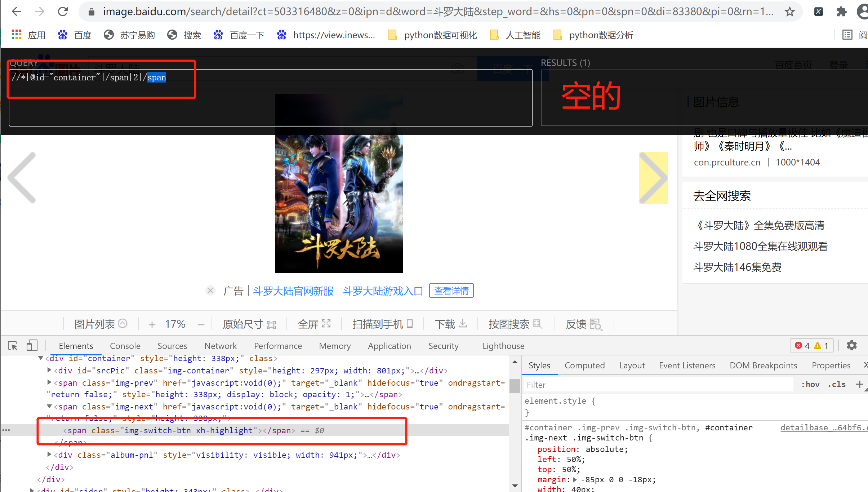Expand the span class="img-prev" node
Viewport: 868px width, 492px height.
[49, 382]
